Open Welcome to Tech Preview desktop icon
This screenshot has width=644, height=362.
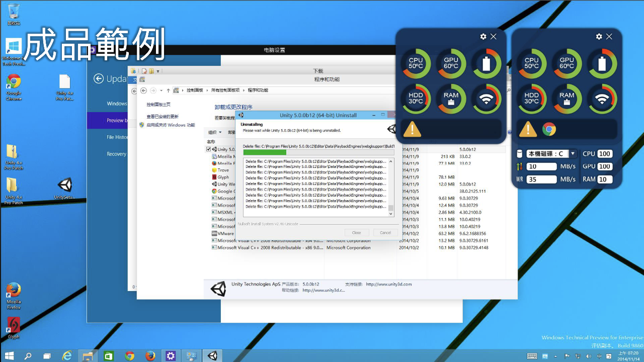pyautogui.click(x=14, y=52)
